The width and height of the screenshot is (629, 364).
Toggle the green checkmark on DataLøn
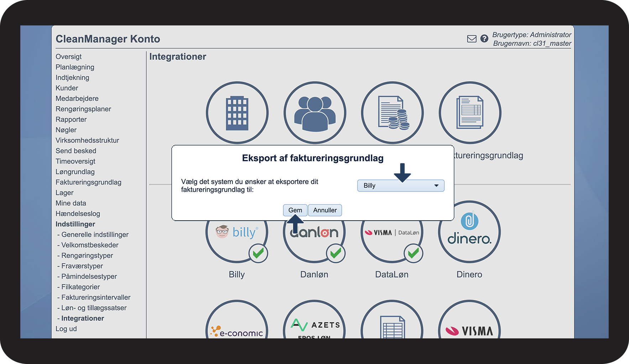pyautogui.click(x=413, y=253)
